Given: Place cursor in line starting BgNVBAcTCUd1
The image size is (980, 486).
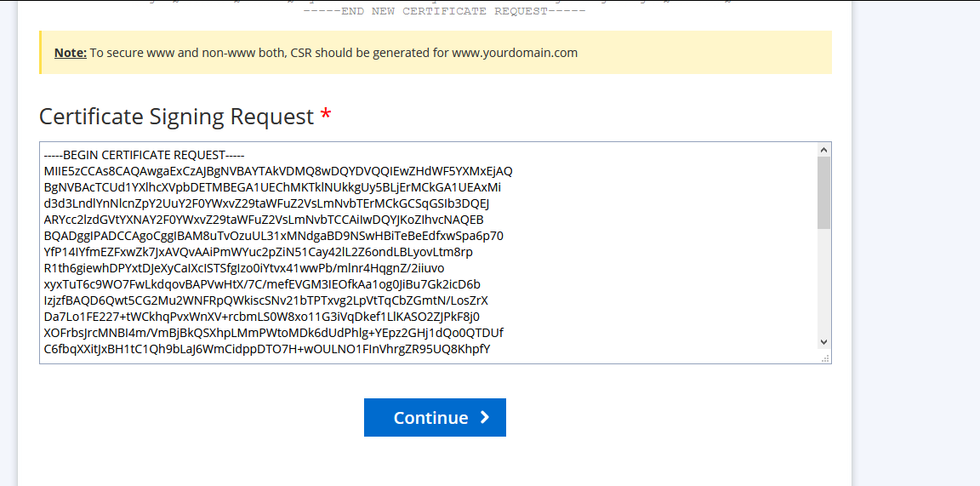Looking at the screenshot, I should 272,187.
